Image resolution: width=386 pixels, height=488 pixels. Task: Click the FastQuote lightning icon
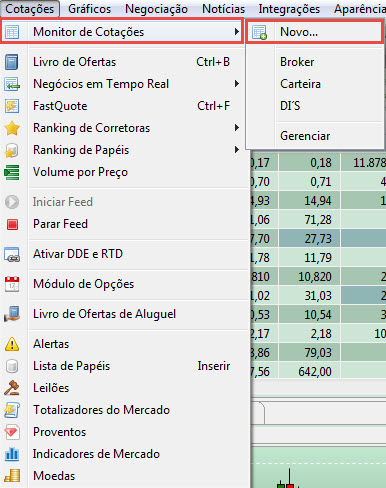coord(12,106)
